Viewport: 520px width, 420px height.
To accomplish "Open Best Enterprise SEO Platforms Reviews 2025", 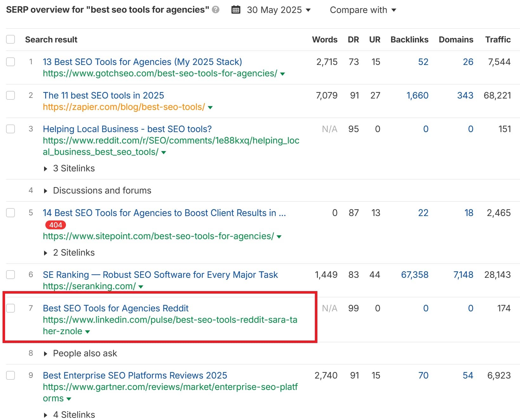I will click(x=135, y=375).
